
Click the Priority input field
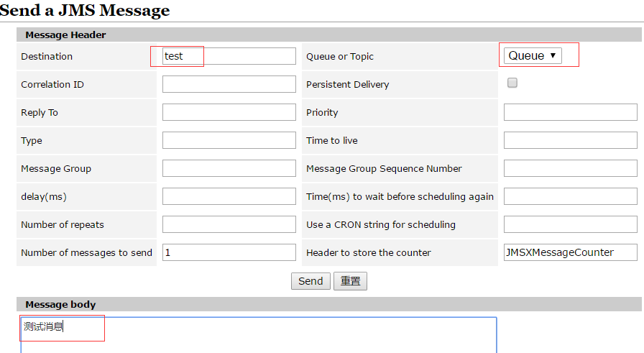pyautogui.click(x=570, y=112)
